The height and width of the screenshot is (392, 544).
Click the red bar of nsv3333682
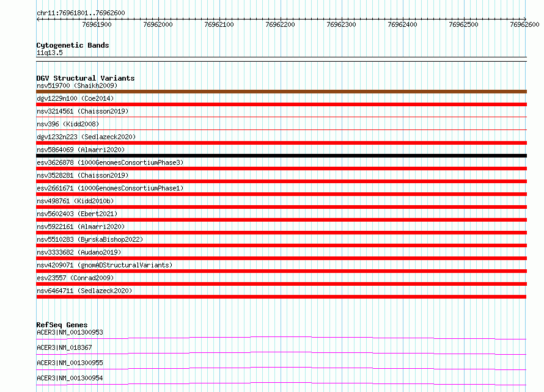click(281, 258)
